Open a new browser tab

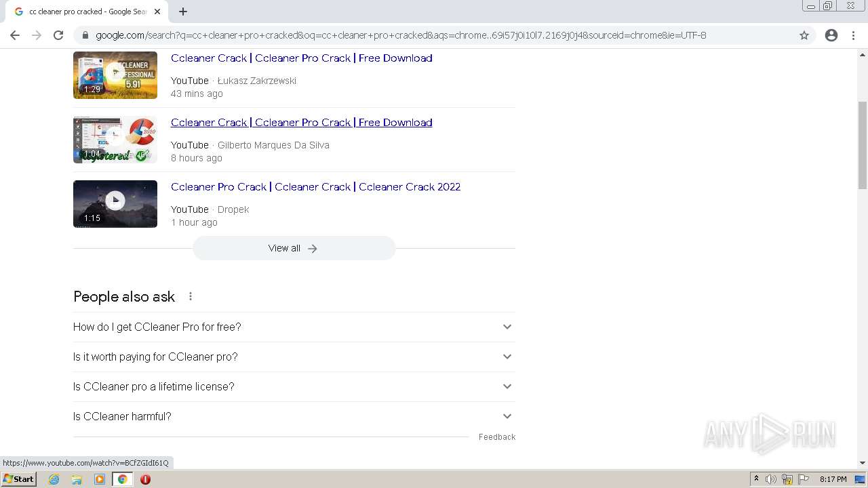click(183, 12)
